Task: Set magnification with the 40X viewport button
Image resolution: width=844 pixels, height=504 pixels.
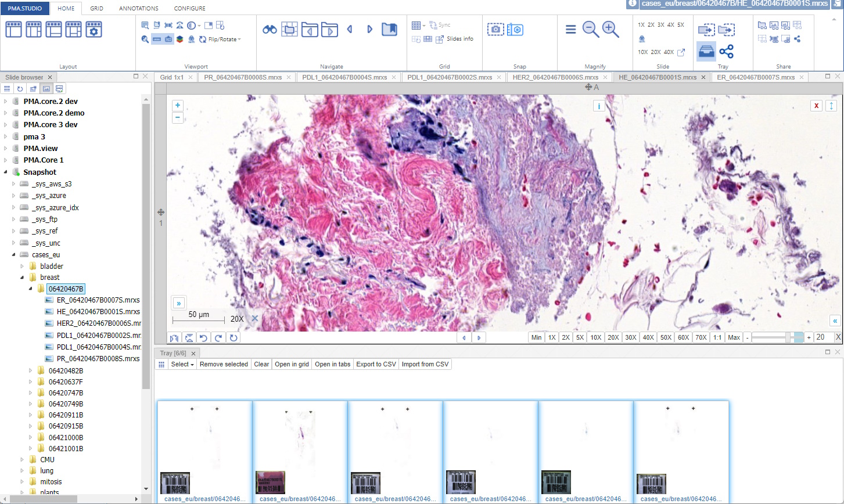Action: point(648,337)
